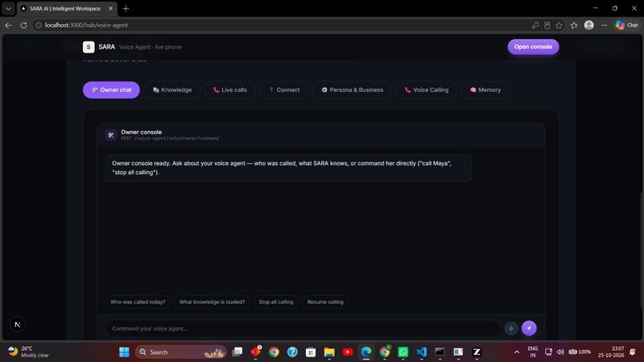Open Task View from the taskbar
Viewport: 644px width, 362px height.
click(237, 352)
